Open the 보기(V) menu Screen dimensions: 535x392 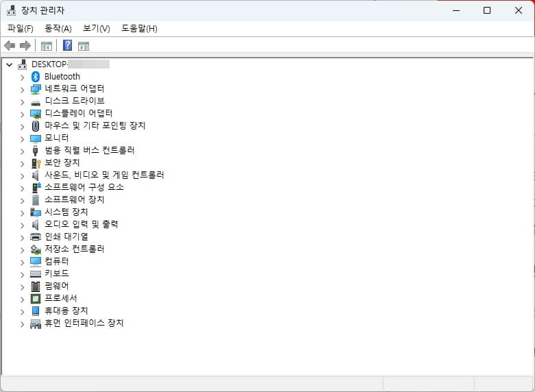[x=96, y=28]
